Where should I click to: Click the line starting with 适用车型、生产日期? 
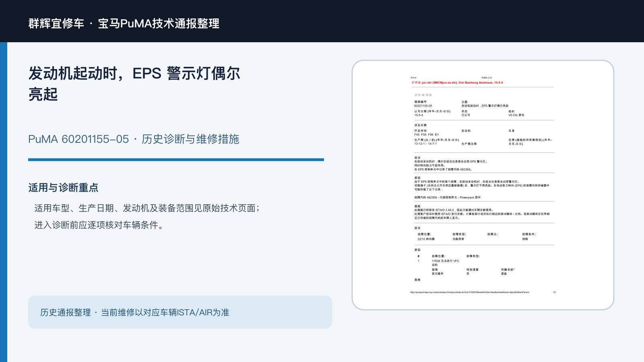147,208
